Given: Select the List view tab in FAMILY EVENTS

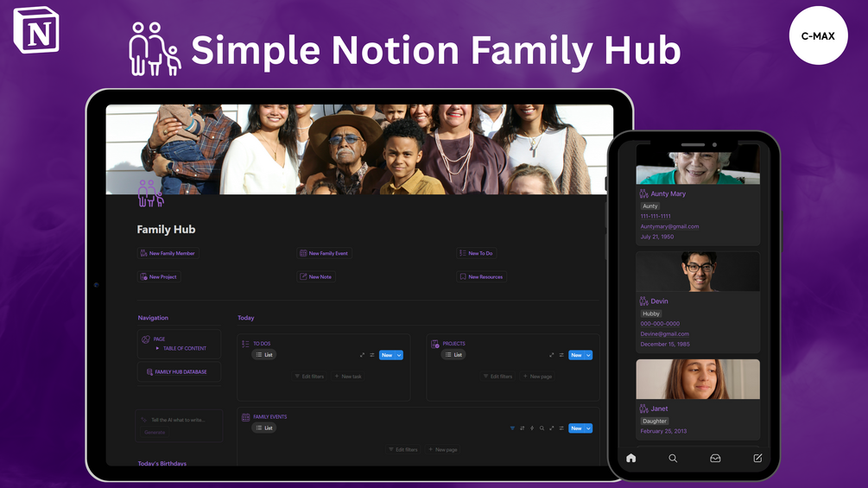Looking at the screenshot, I should tap(264, 428).
